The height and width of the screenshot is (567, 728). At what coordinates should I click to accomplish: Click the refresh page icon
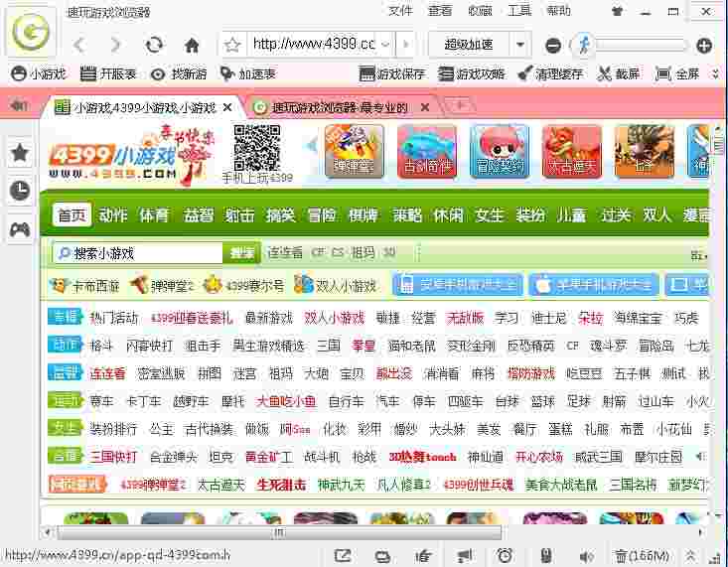[x=154, y=45]
